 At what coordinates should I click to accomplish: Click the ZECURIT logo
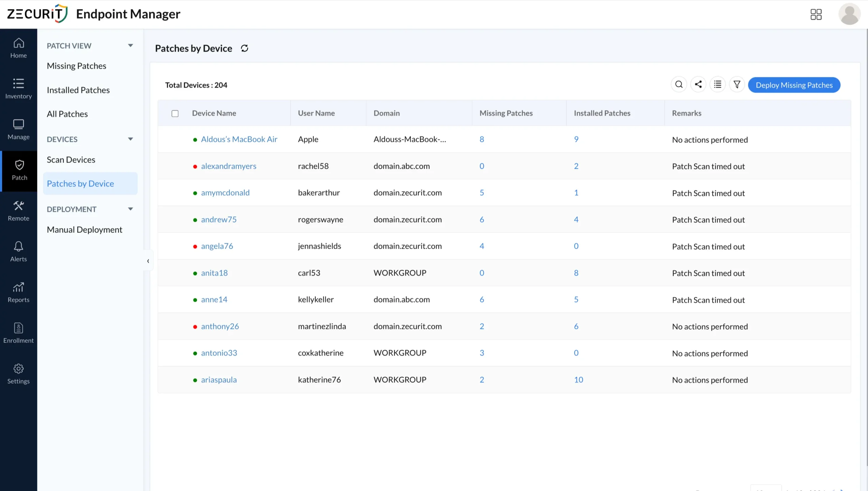pyautogui.click(x=37, y=14)
